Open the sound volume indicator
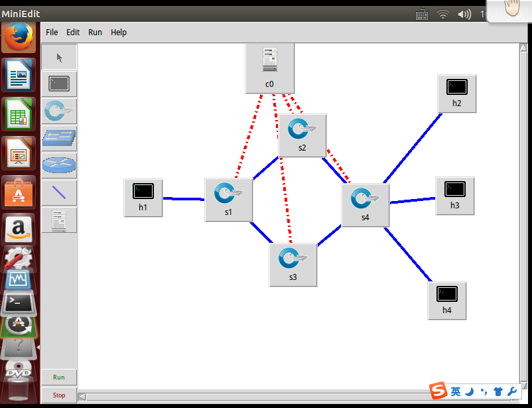This screenshot has width=532, height=408. click(464, 14)
